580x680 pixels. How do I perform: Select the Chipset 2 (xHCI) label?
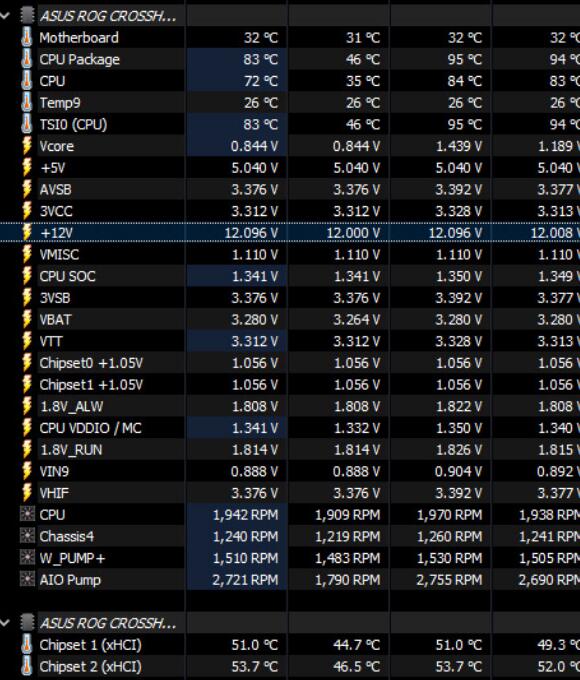tap(91, 667)
